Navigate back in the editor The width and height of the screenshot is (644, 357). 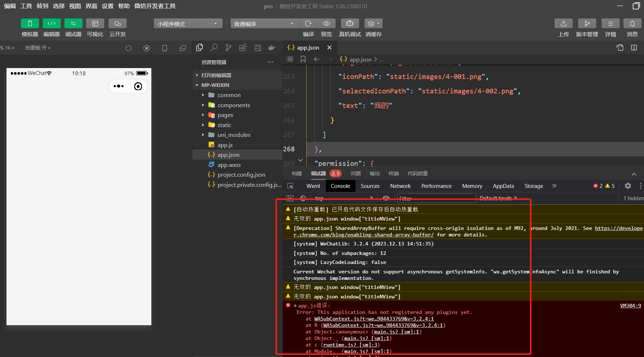(x=316, y=59)
